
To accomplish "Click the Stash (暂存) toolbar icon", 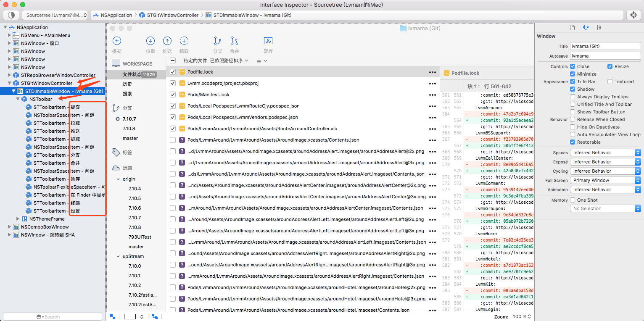I will point(268,41).
